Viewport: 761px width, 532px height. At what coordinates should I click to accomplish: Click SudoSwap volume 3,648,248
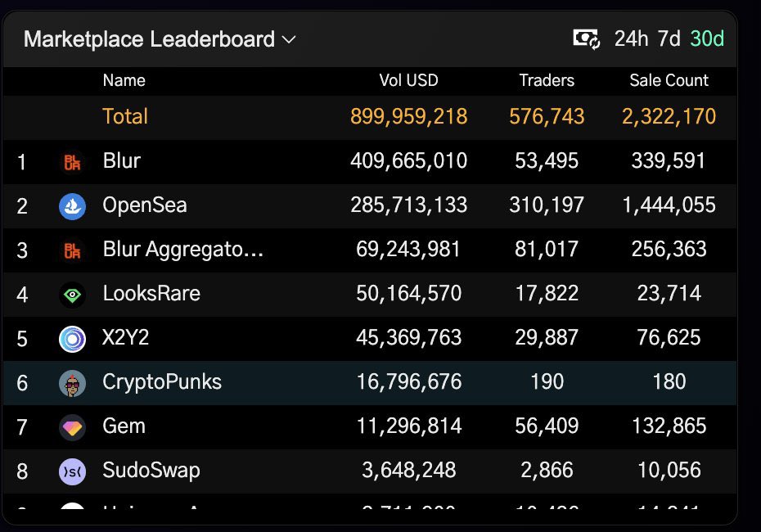pos(408,471)
